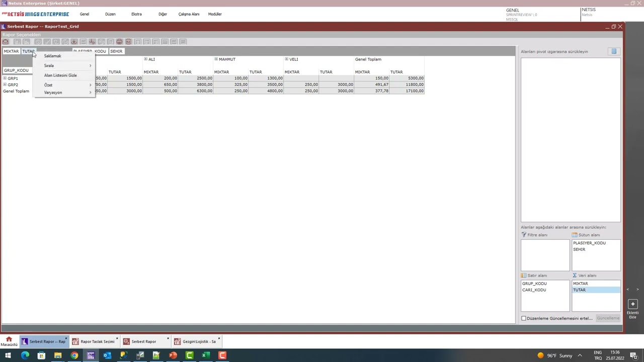The width and height of the screenshot is (644, 362).
Task: Choose Alan Listesini Gizle menu entry
Action: coord(64,75)
